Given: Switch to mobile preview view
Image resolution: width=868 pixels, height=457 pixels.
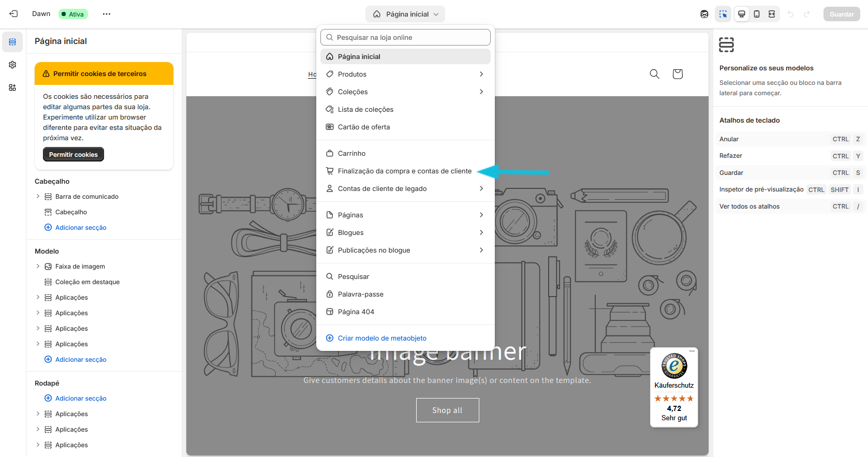Looking at the screenshot, I should pos(757,14).
